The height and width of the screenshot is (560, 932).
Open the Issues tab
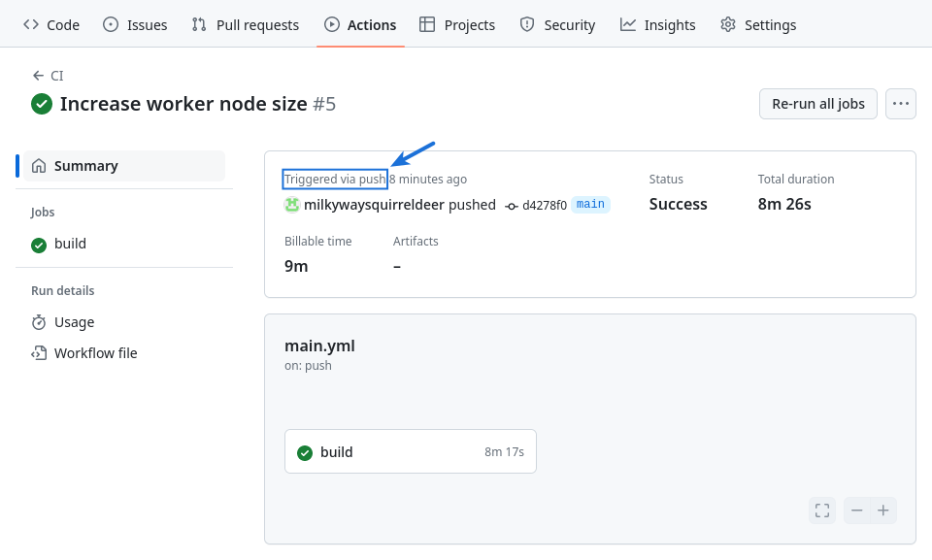click(x=135, y=25)
